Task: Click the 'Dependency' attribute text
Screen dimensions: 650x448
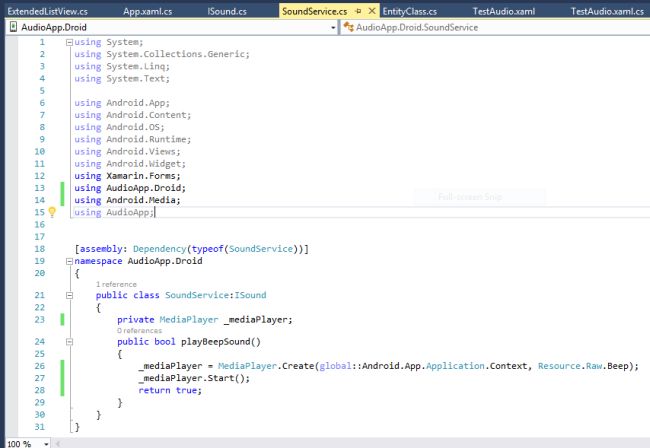Action: (x=160, y=249)
